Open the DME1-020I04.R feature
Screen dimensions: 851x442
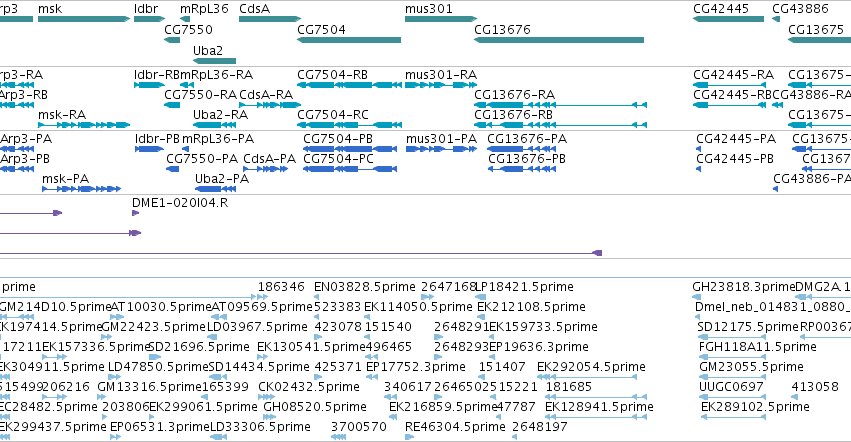[136, 213]
